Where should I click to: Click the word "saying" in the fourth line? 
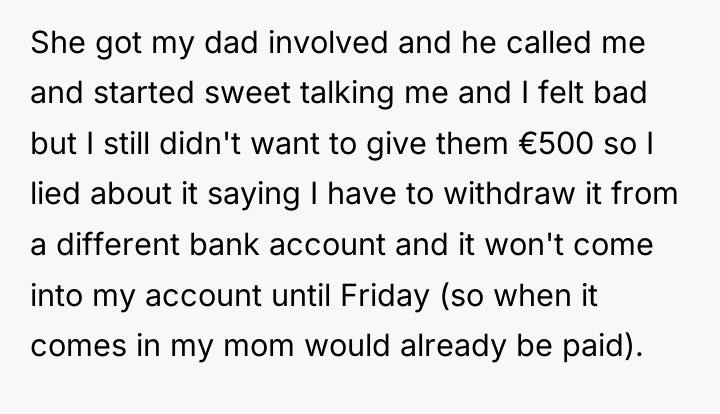click(x=253, y=196)
